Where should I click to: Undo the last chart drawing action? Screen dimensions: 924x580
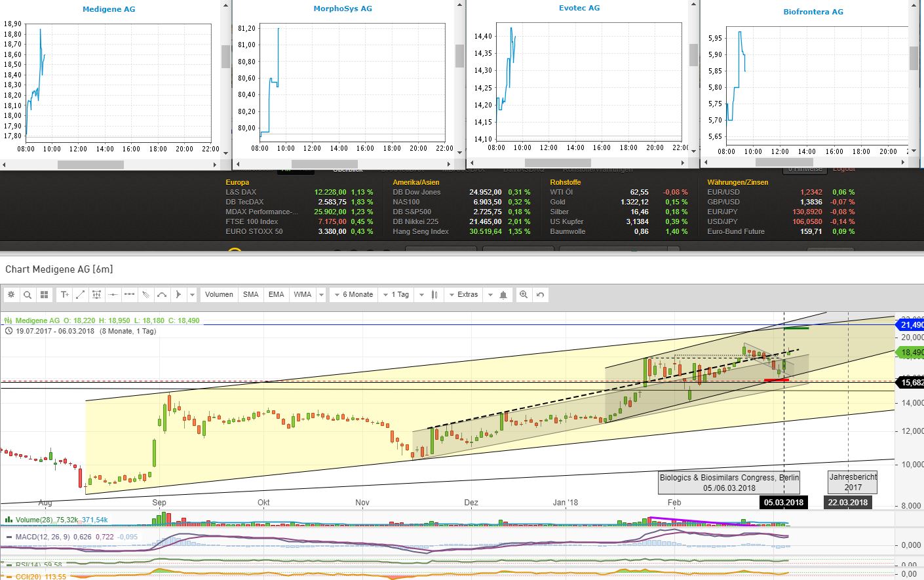[x=539, y=294]
